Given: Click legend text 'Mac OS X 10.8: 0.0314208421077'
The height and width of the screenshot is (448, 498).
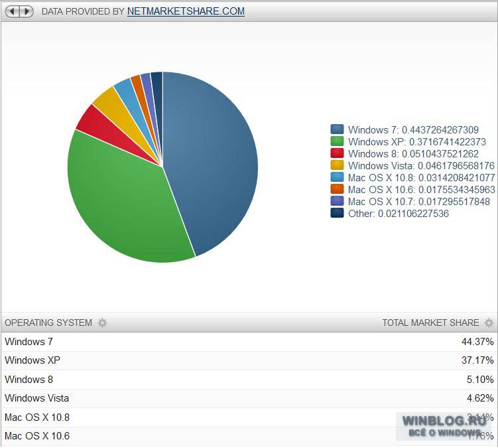Looking at the screenshot, I should tap(422, 177).
